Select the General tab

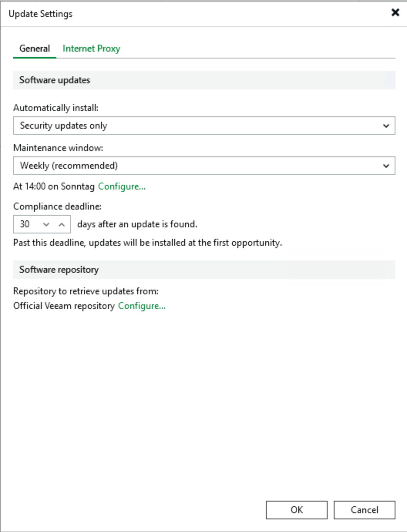click(35, 49)
